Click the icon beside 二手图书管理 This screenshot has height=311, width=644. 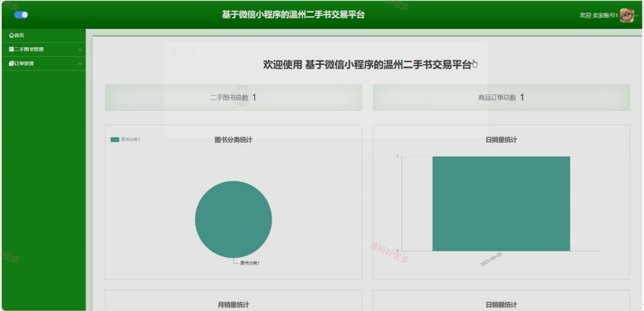(x=11, y=49)
